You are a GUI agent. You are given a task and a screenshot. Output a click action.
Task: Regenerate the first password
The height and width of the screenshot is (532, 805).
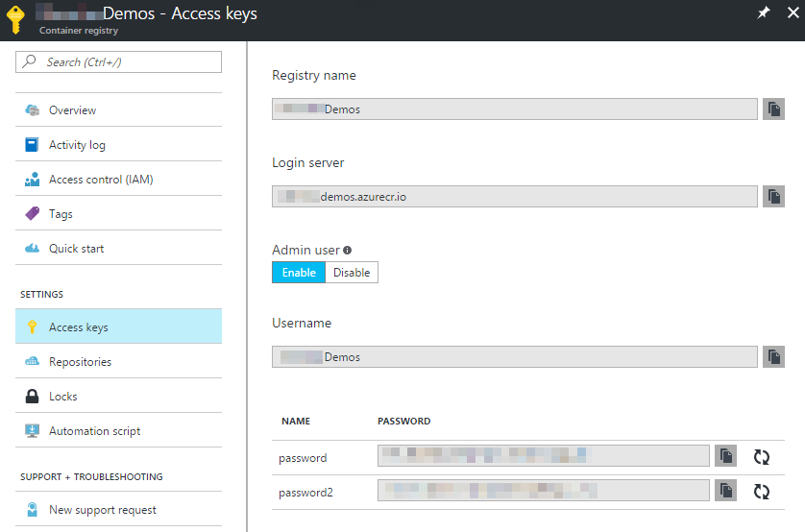[x=762, y=456]
